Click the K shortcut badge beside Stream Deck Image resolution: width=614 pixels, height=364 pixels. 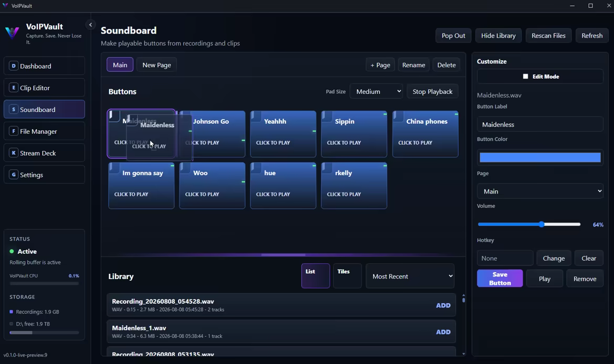click(x=14, y=153)
